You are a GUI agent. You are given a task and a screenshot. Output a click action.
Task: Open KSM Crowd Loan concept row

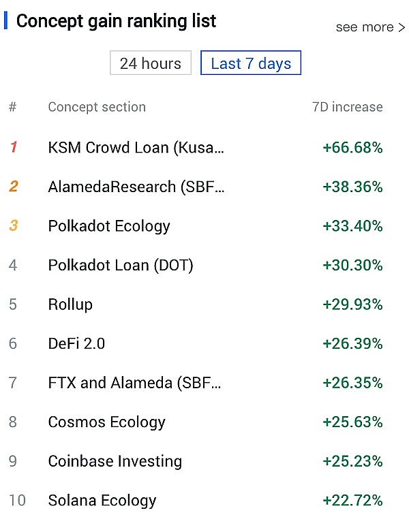(x=136, y=147)
